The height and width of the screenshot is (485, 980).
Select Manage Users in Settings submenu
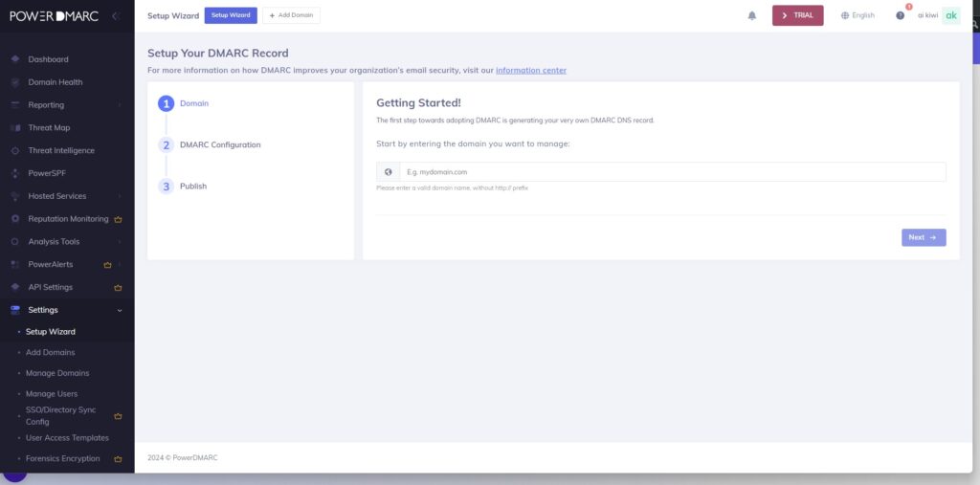[x=52, y=394]
